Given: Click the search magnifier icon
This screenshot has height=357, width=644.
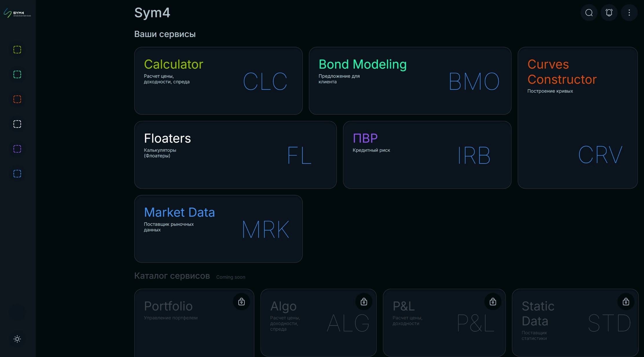Looking at the screenshot, I should click(589, 13).
